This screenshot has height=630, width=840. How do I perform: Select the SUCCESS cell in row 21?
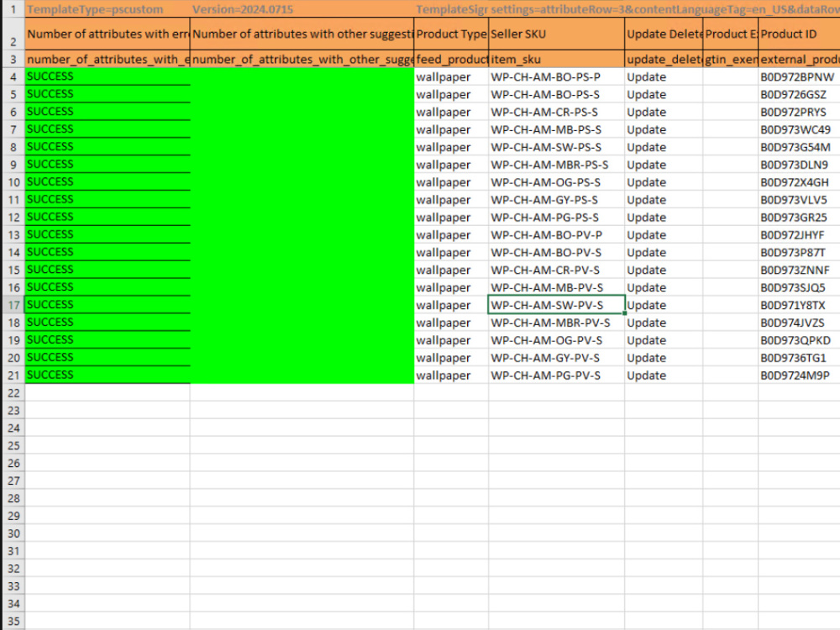(x=108, y=375)
